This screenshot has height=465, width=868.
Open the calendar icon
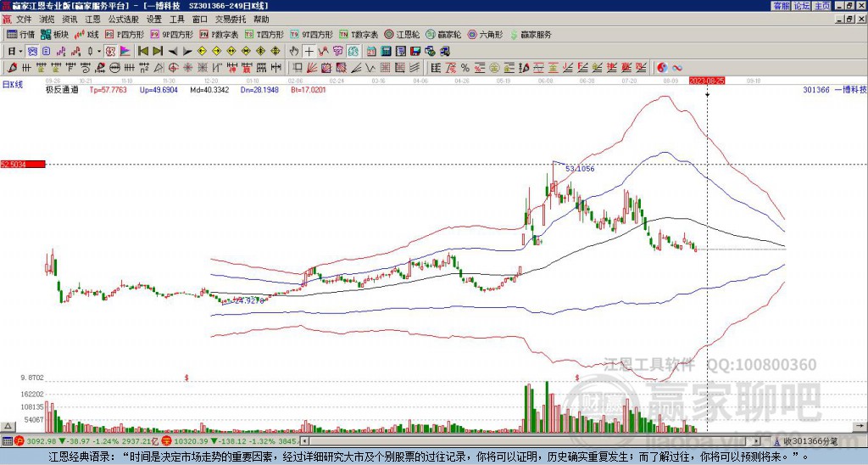tap(371, 52)
